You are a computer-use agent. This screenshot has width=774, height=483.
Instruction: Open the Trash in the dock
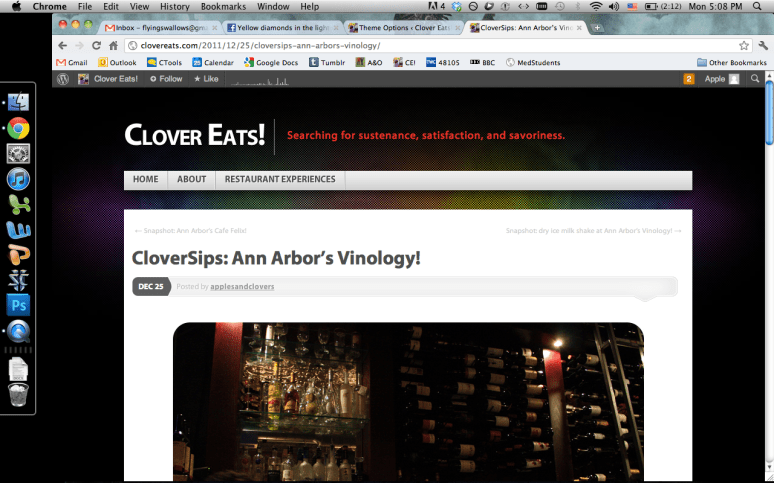tap(18, 395)
